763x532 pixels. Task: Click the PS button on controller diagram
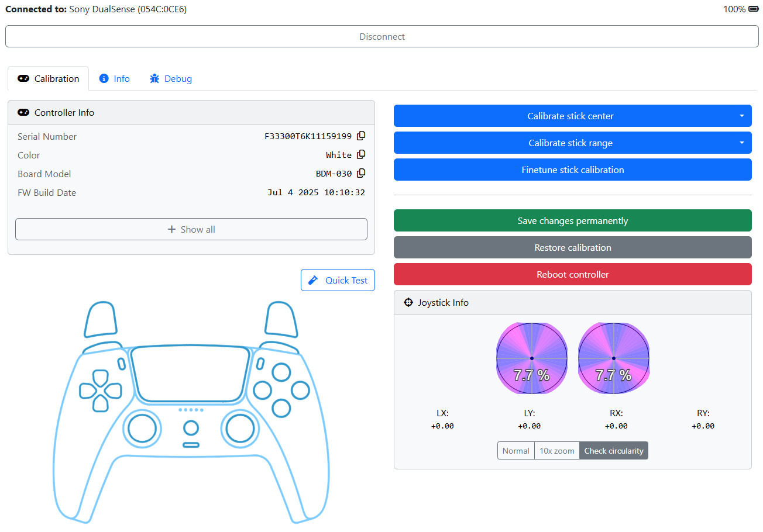tap(191, 428)
